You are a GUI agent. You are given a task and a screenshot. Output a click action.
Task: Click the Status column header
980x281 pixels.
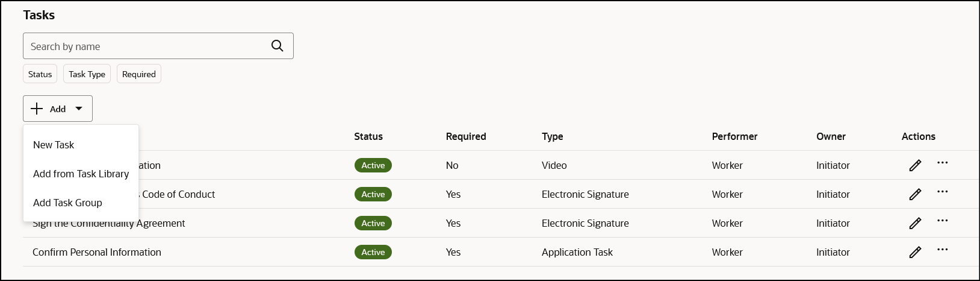368,136
